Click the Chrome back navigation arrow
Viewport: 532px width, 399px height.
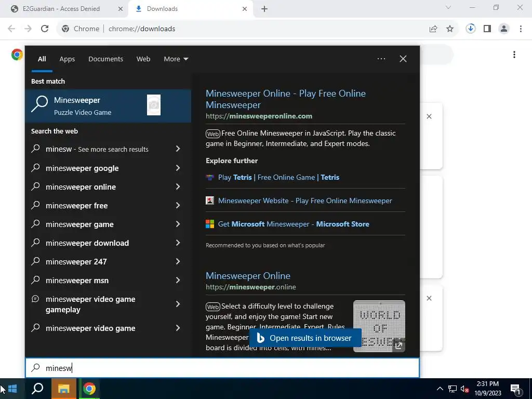(11, 29)
